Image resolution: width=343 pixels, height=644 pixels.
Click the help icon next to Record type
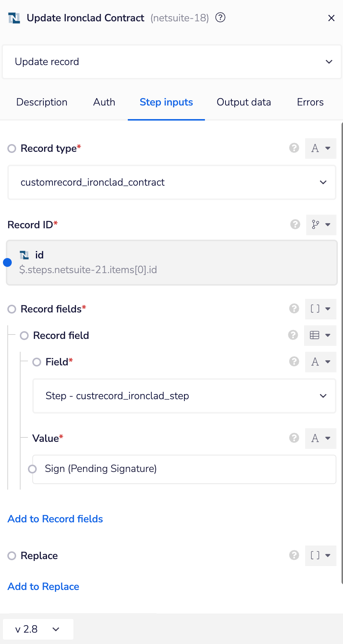click(294, 148)
